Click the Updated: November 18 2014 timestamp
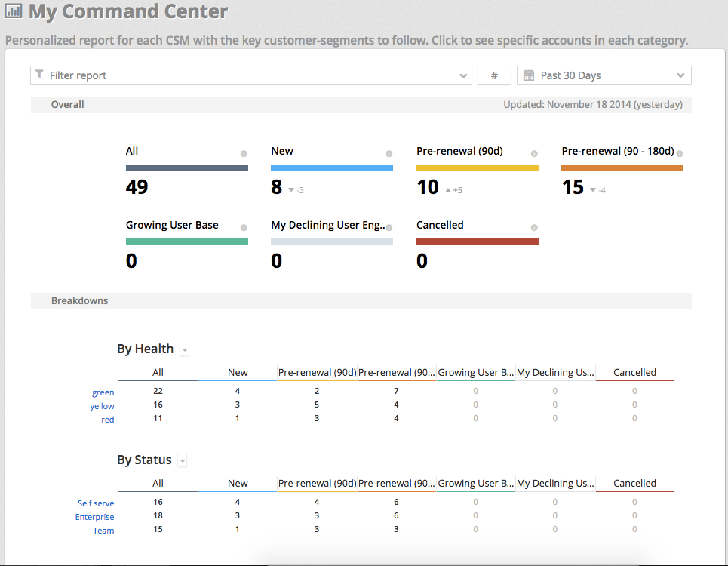 (593, 104)
